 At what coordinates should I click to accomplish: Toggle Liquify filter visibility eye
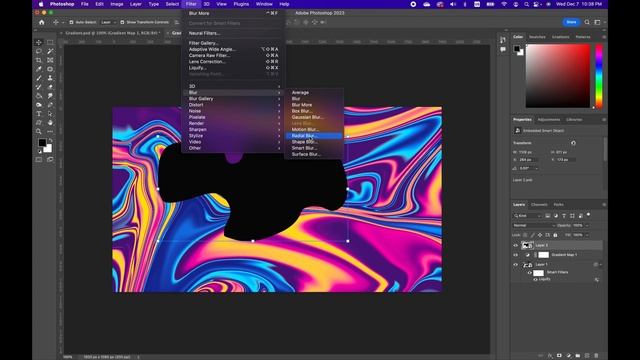(535, 280)
